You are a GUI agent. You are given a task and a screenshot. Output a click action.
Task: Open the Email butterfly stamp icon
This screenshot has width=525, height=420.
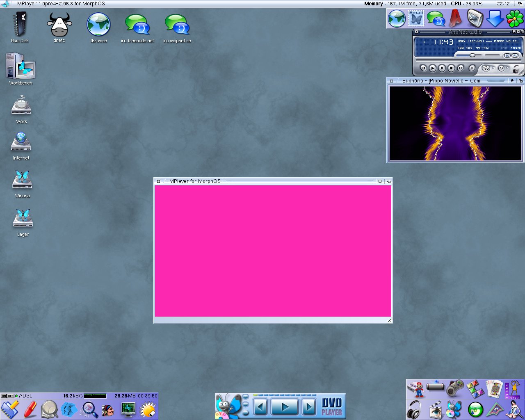pyautogui.click(x=416, y=19)
